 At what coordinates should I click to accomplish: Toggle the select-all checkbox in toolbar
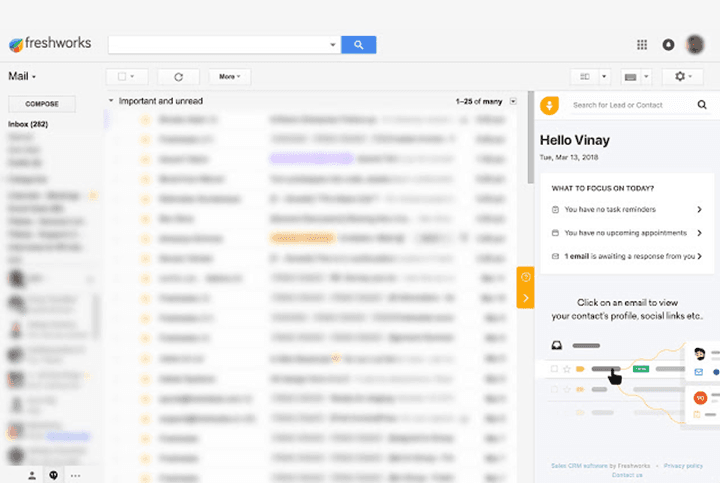[x=122, y=76]
